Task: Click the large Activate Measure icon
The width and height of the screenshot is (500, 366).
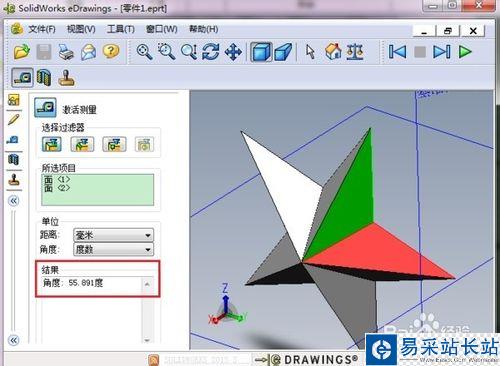Action: pos(45,107)
